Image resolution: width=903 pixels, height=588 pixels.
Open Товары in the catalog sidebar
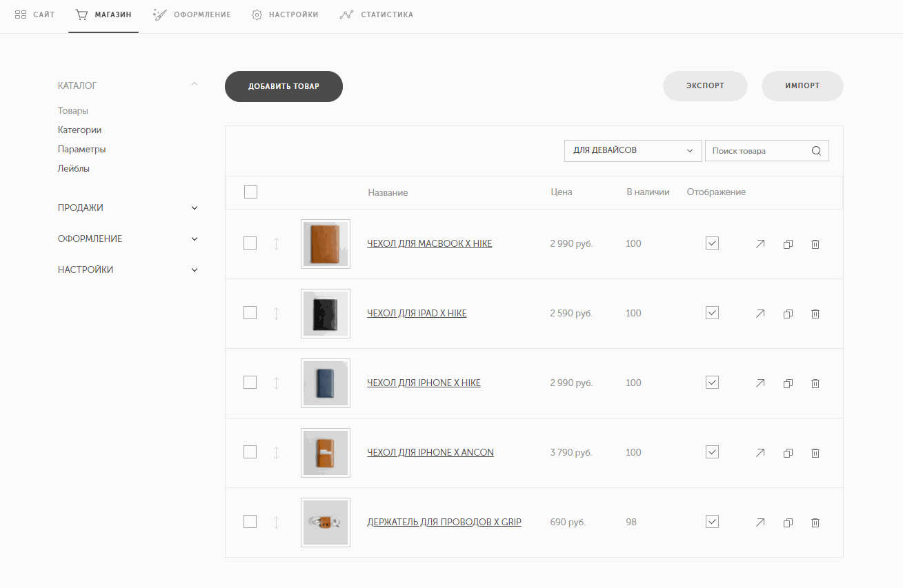pos(73,111)
